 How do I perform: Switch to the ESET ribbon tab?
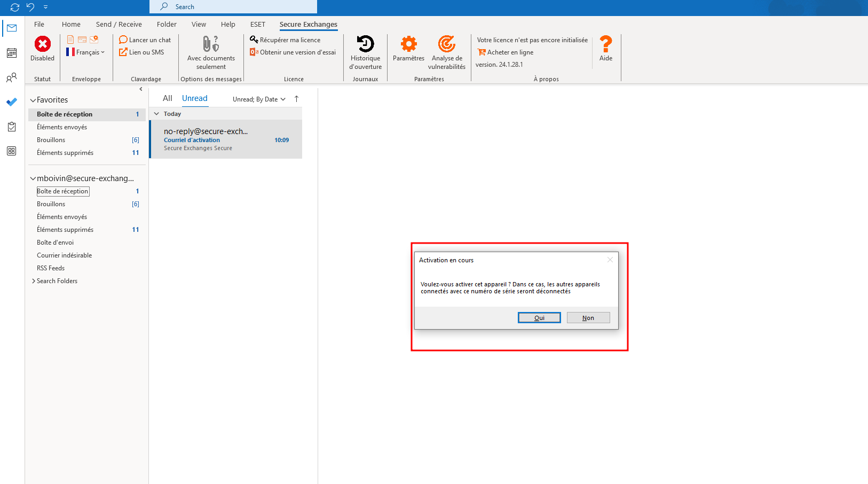[x=258, y=24]
